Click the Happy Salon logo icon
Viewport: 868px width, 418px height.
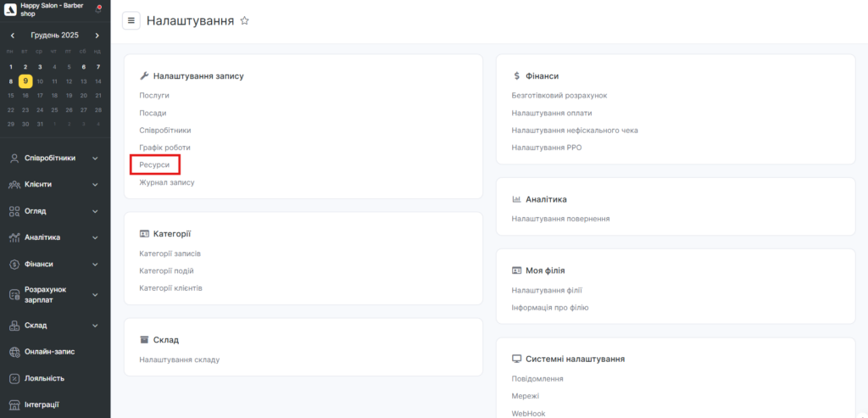11,9
